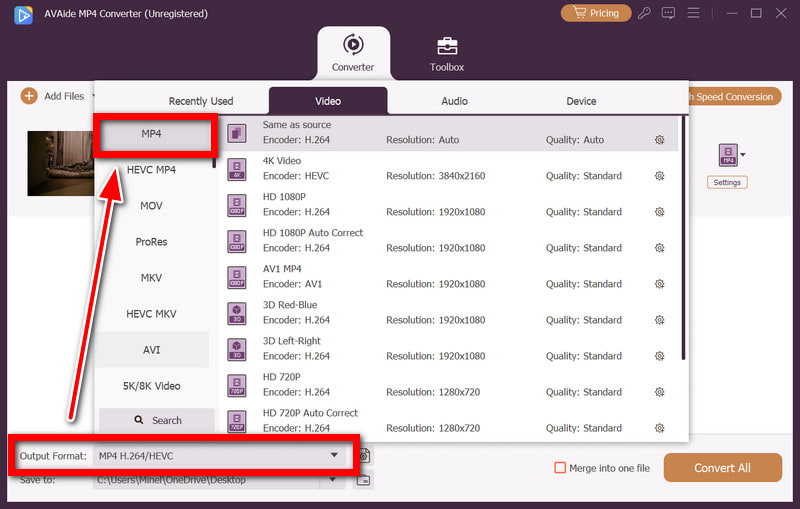Select the 3D Red-Blue preset icon
Image resolution: width=800 pixels, height=509 pixels.
coord(237,313)
